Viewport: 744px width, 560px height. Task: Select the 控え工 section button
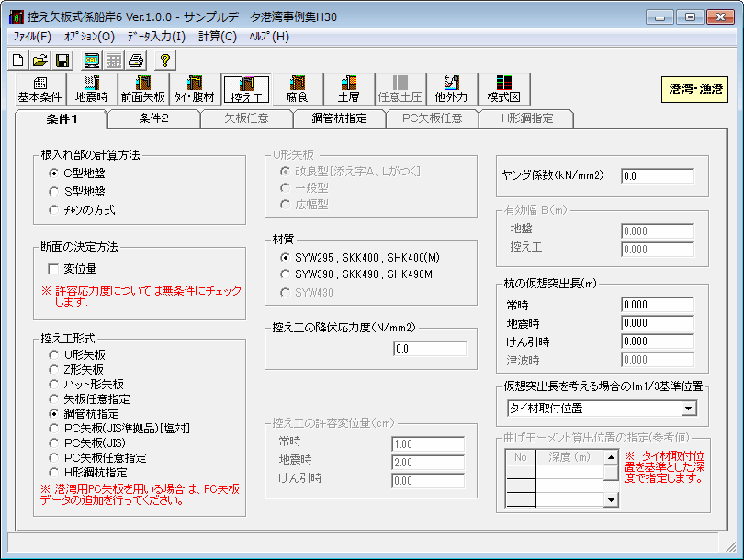tap(246, 89)
